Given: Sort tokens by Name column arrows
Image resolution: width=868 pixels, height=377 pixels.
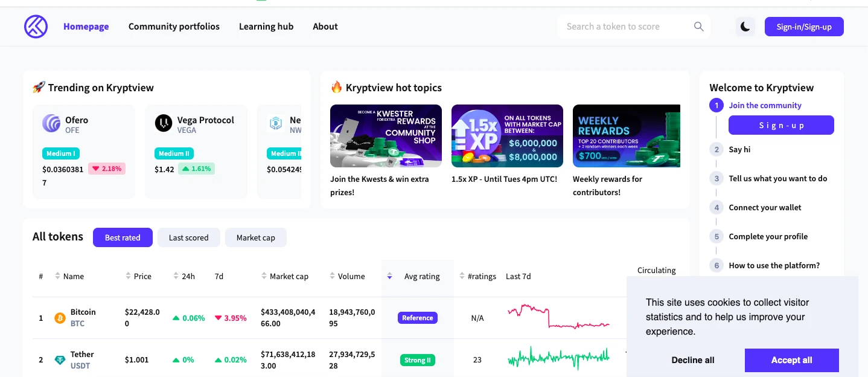Looking at the screenshot, I should (x=57, y=276).
